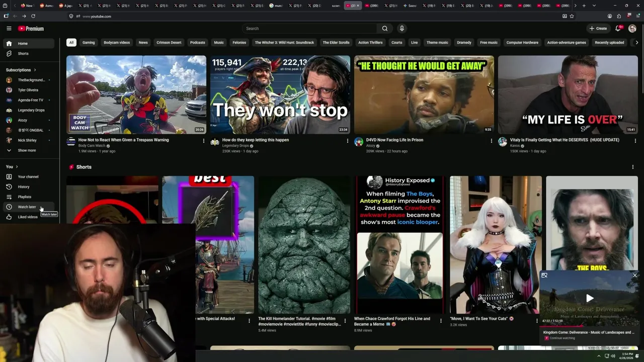Open the History Exposed Boys short thumbnail
The height and width of the screenshot is (362, 644).
400,245
